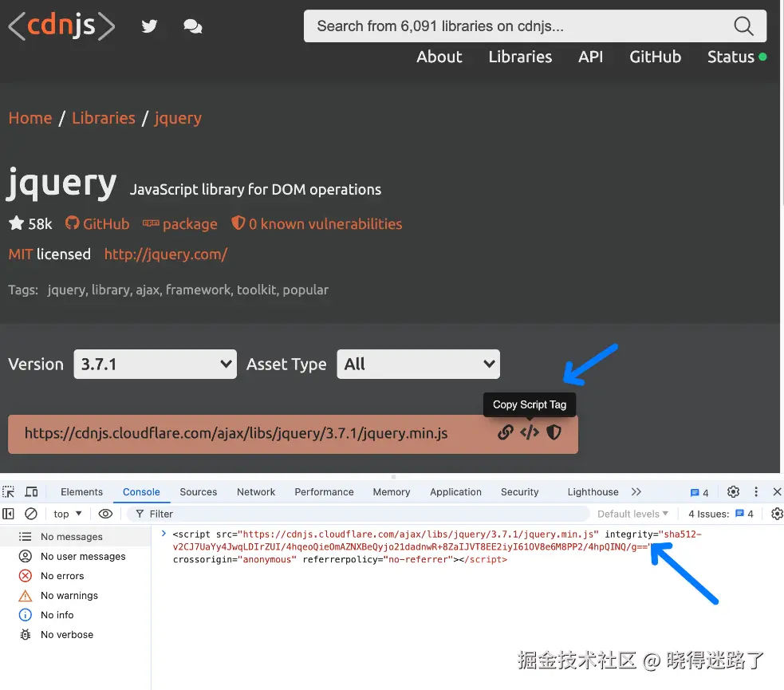
Task: Select No info sidebar row
Action: [75, 614]
